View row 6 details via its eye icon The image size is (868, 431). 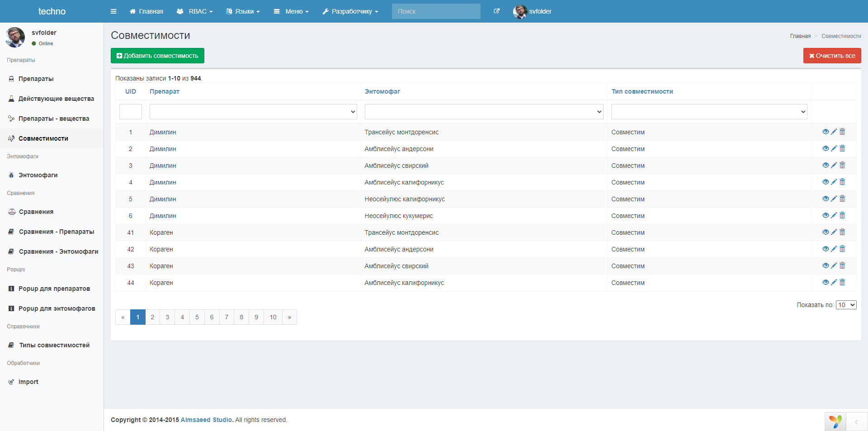(826, 216)
